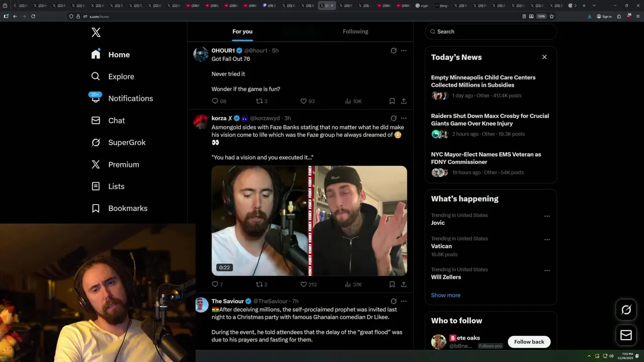Viewport: 644px width, 362px height.
Task: Bookmark this page with the star icon
Action: click(551, 17)
